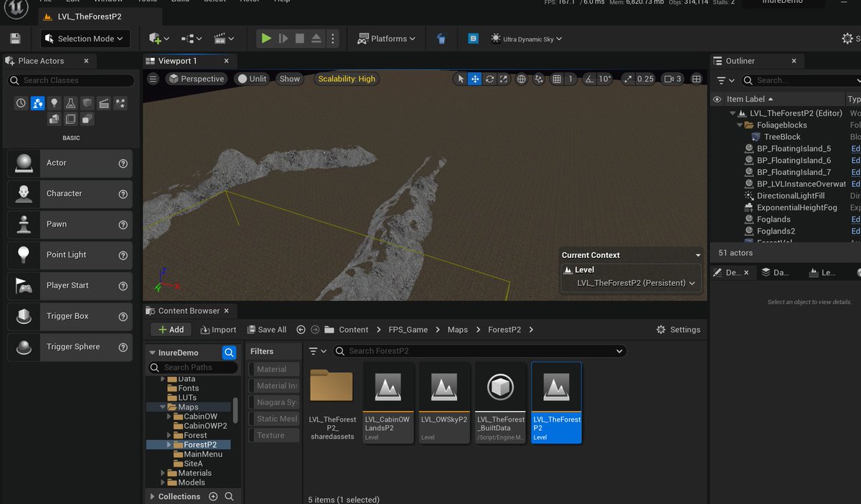Collapse the Foliageblocks folder in Outliner
The width and height of the screenshot is (861, 504).
(x=740, y=125)
